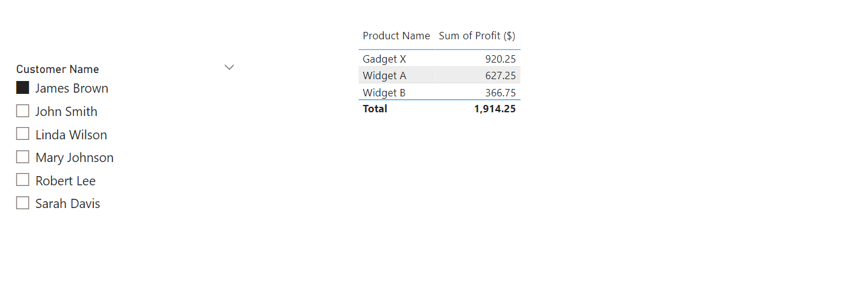Select the Robert Lee checkbox
This screenshot has width=868, height=297.
click(x=23, y=180)
